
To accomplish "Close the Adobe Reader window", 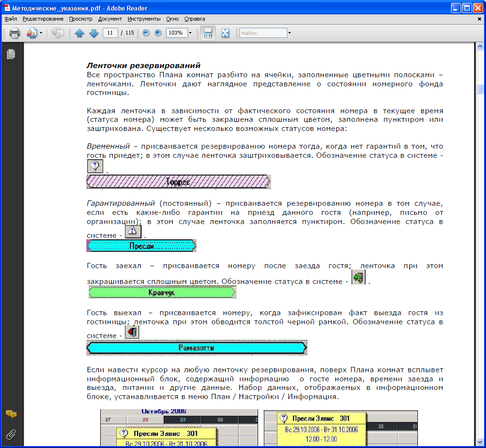I will [x=478, y=8].
